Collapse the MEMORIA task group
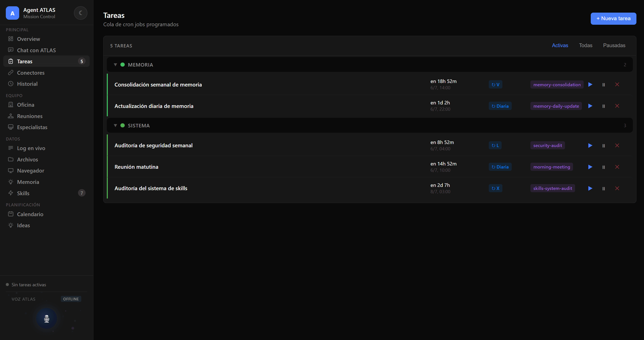644x340 pixels. coord(115,65)
